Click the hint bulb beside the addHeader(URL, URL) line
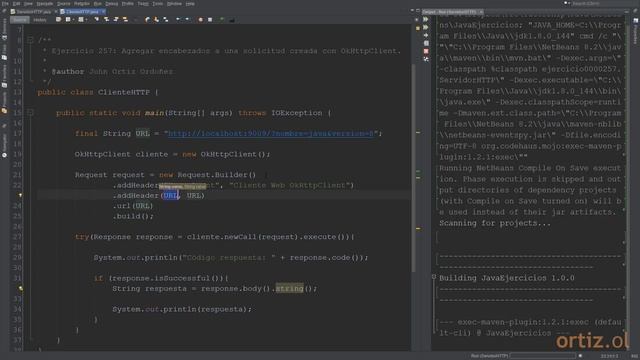Image resolution: width=640 pixels, height=360 pixels. [x=20, y=196]
